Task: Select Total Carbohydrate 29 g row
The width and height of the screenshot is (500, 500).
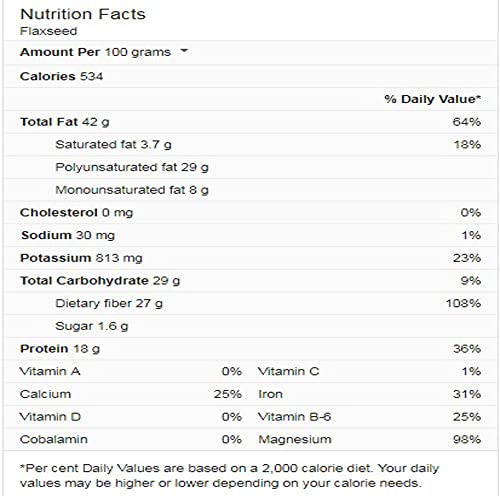Action: click(250, 281)
